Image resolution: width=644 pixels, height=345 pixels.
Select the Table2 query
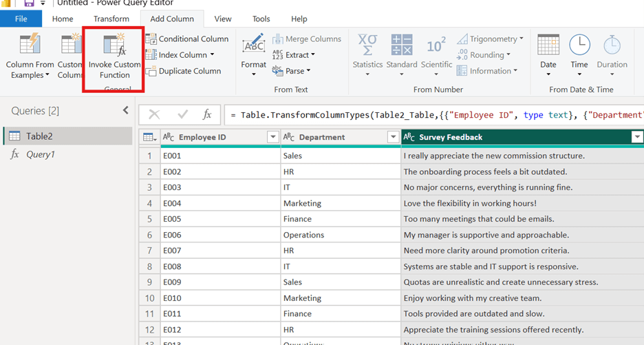(x=67, y=136)
